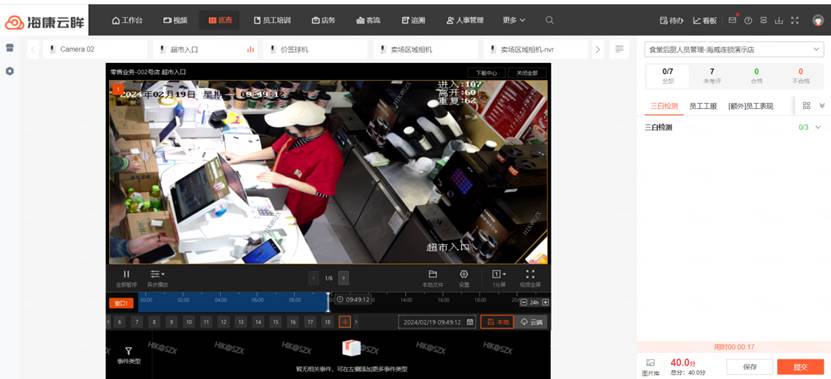Open the calendar picker beside the timestamp
This screenshot has width=831, height=379.
click(470, 322)
